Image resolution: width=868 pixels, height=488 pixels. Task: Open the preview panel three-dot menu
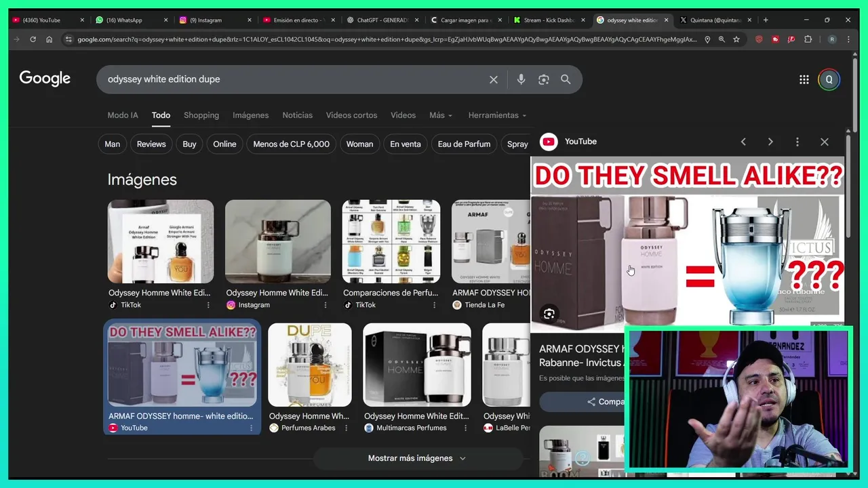(797, 142)
